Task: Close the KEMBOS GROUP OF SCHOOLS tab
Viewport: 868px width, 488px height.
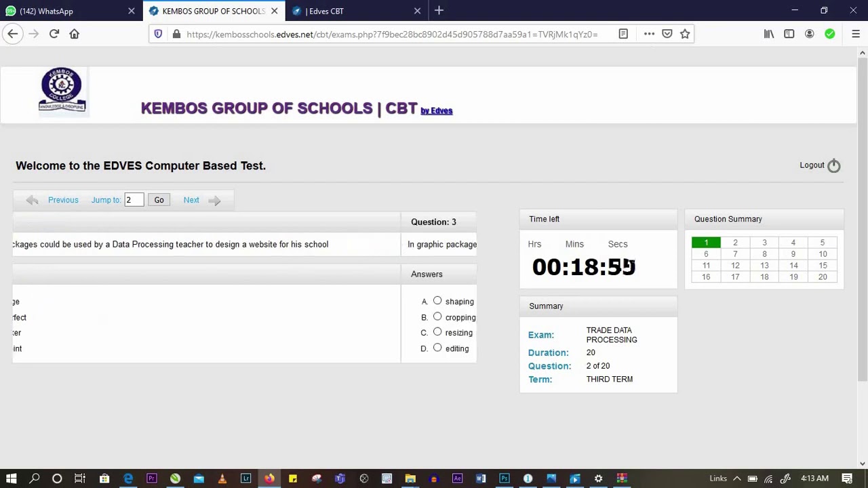Action: point(274,11)
